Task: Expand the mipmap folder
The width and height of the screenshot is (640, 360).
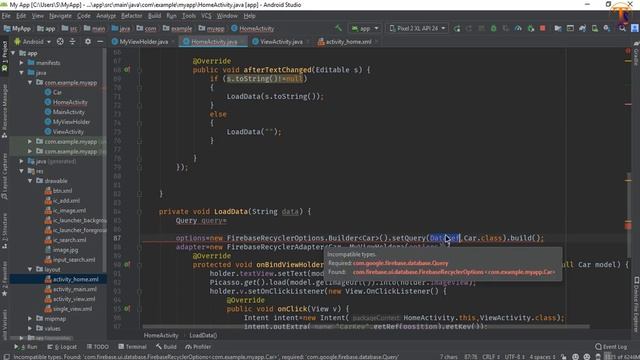Action: 30,318
